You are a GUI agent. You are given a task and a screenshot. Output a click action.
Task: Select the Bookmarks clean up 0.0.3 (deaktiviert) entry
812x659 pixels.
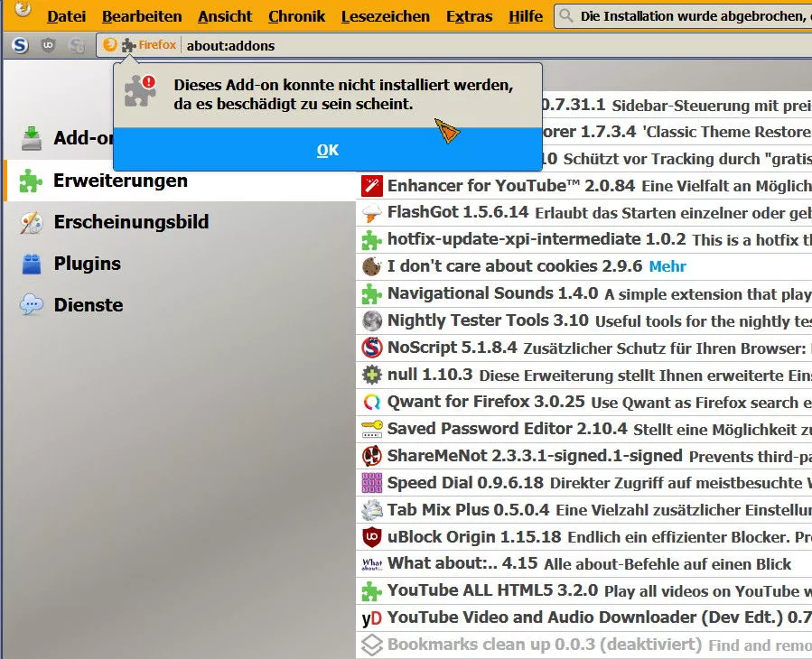tap(584, 645)
